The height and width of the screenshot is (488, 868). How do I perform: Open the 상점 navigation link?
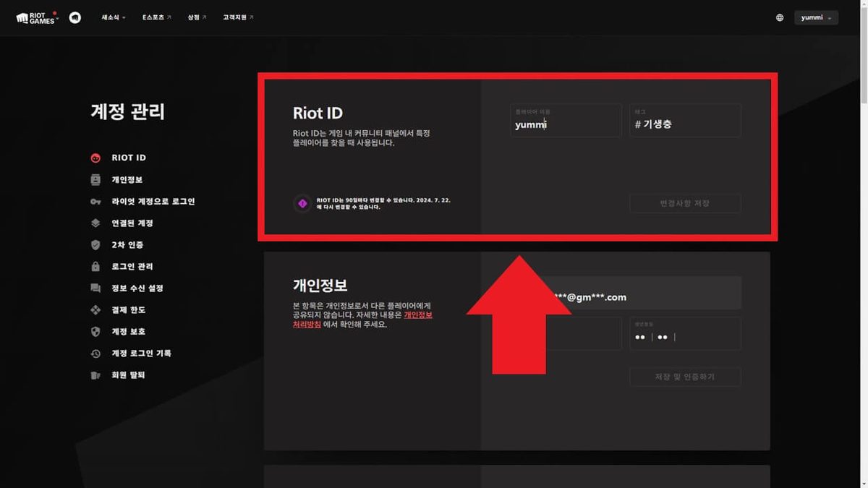tap(197, 17)
